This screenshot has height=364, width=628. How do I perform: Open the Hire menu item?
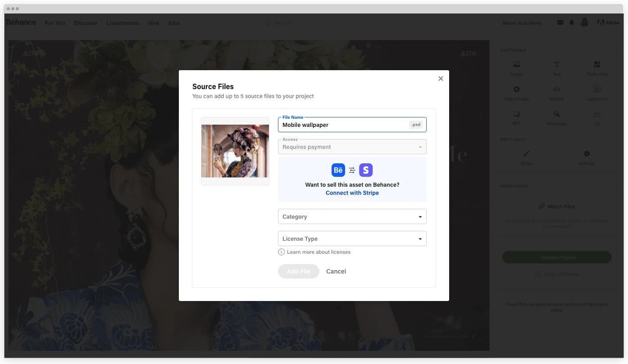(x=154, y=23)
